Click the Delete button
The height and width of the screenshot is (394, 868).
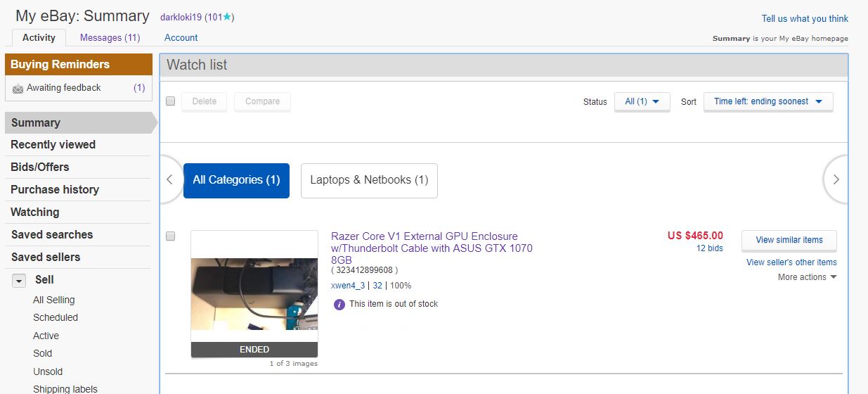point(205,101)
